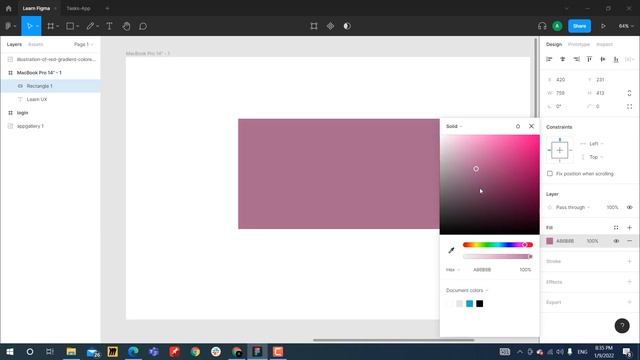Viewport: 640px width, 360px height.
Task: Select the Rectangle 1 layer
Action: point(51,86)
